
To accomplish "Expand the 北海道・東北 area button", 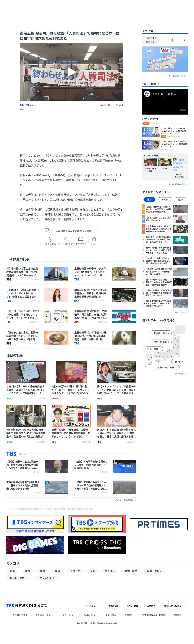I will 161,333.
